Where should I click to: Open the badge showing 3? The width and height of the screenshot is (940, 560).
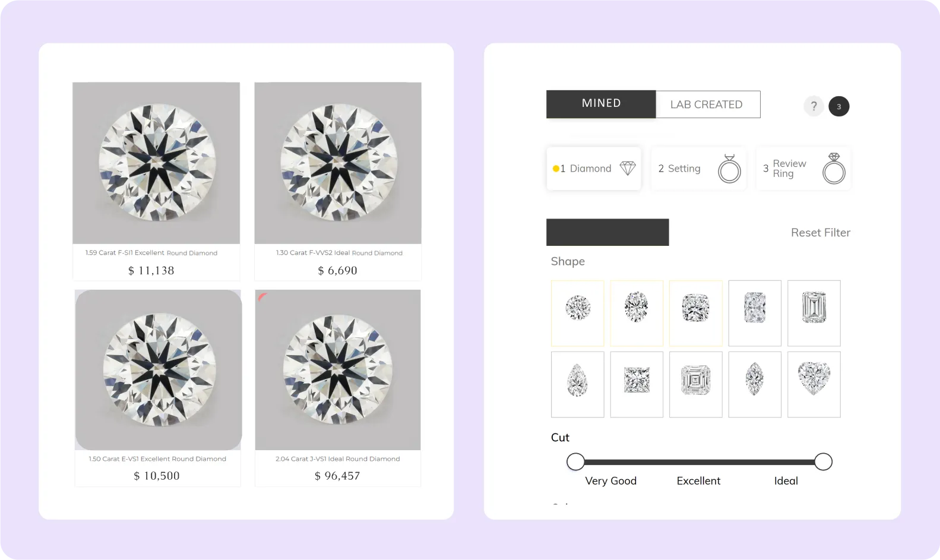point(838,106)
